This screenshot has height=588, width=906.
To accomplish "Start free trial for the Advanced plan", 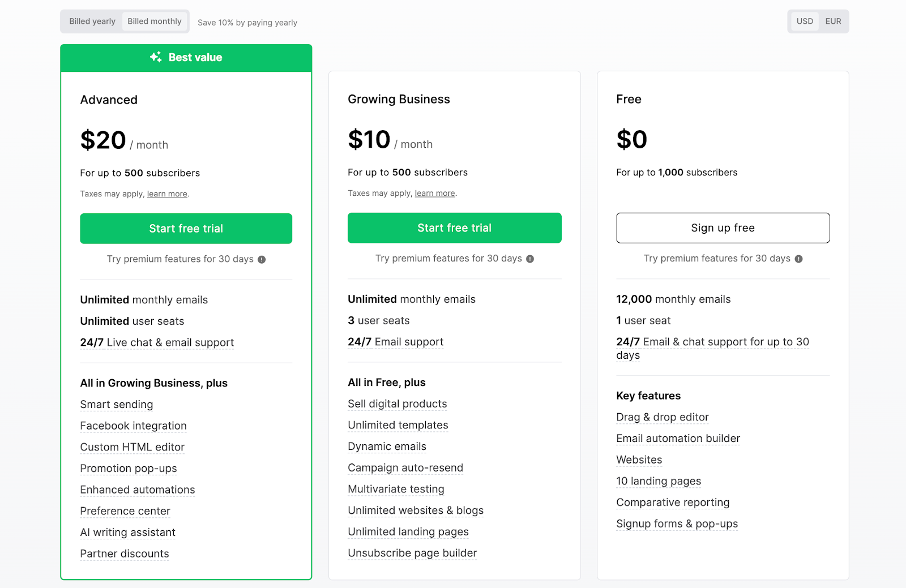I will coord(186,229).
